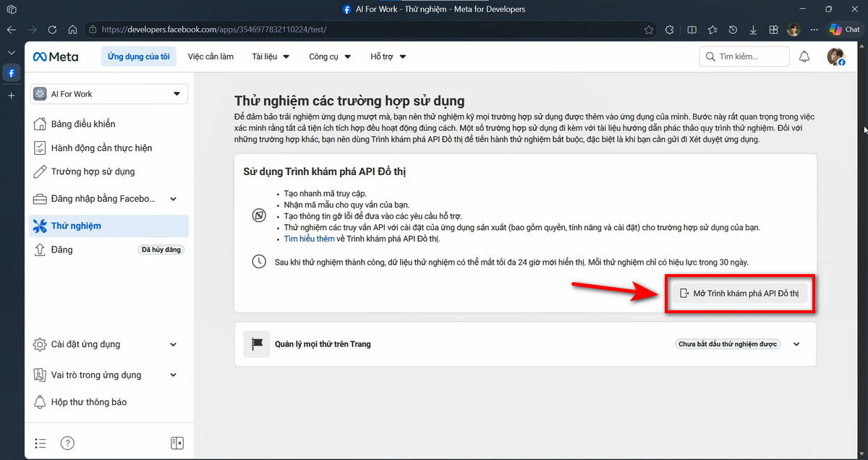Select Thử nghiệm in sidebar
868x460 pixels.
click(x=109, y=226)
